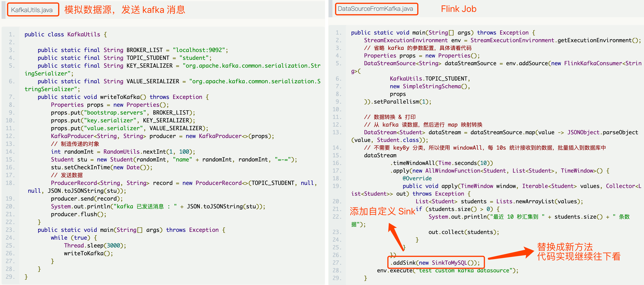This screenshot has height=285, width=644.
Task: Select the TOPIC_STUDENT = "student" line
Action: point(124,58)
